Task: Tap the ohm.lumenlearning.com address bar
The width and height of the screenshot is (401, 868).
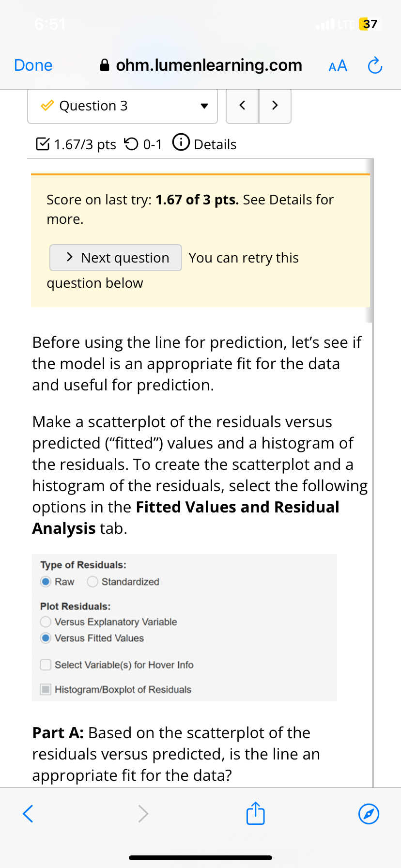Action: click(208, 64)
